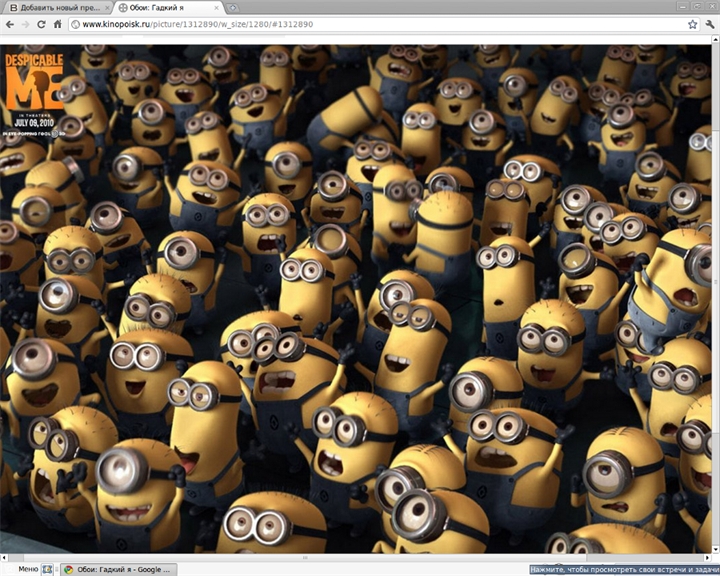Viewport: 720px width, 576px height.
Task: Open the Chrome wrench settings menu
Action: (710, 24)
